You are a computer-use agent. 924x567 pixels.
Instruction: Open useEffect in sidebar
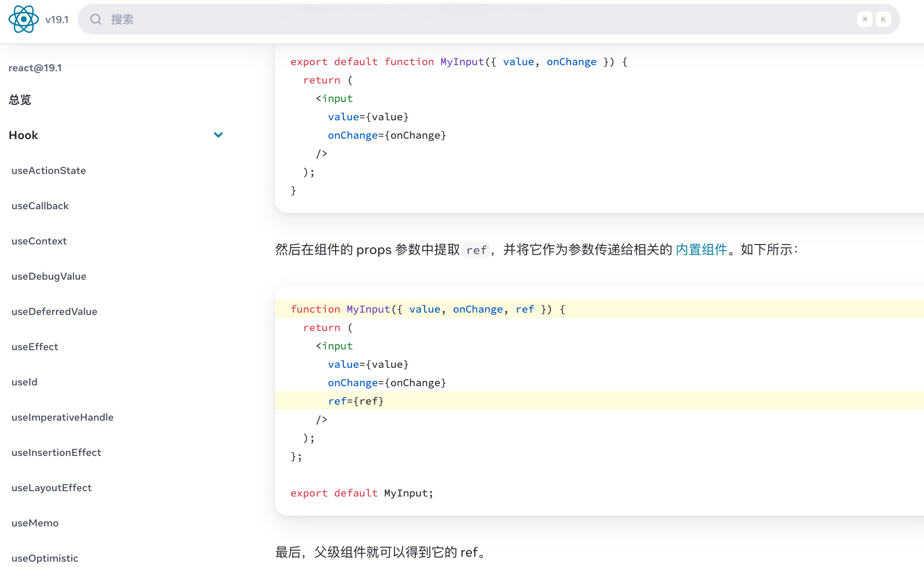tap(35, 347)
